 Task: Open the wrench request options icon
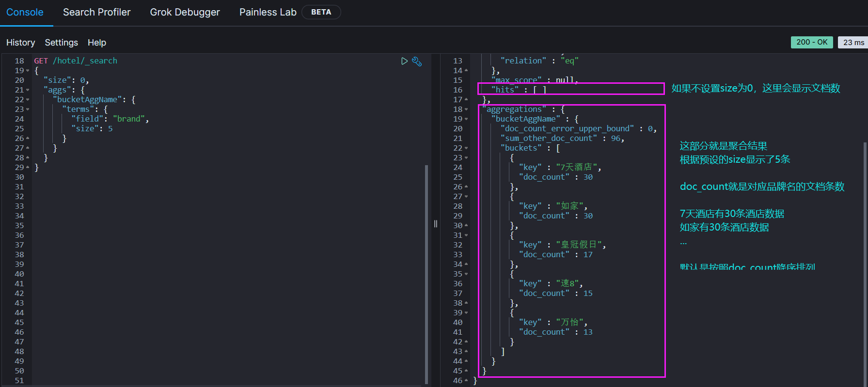click(417, 61)
